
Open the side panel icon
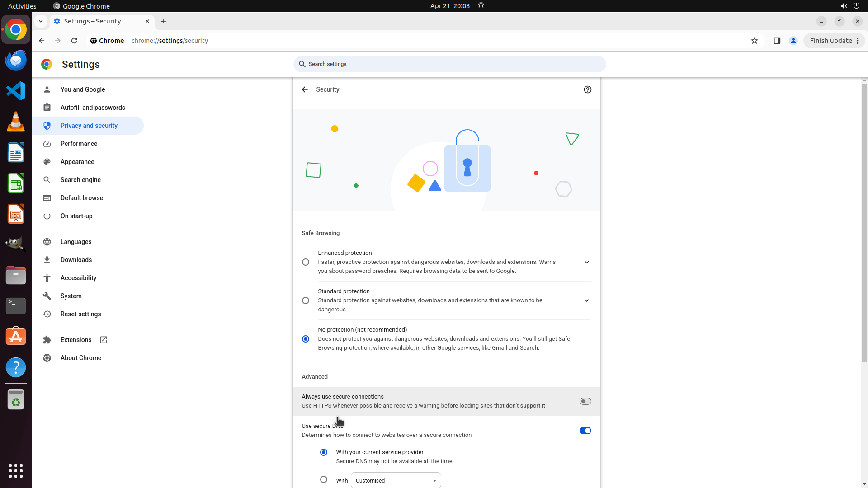(777, 41)
